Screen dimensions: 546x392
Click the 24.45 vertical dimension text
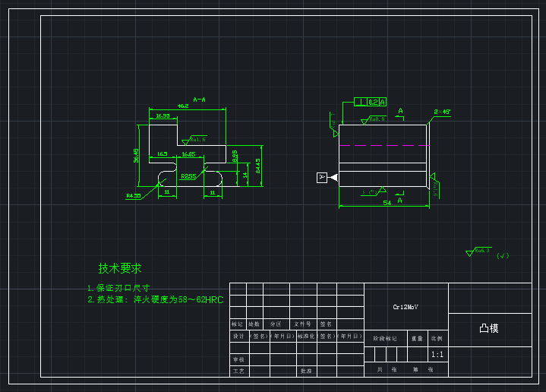click(x=257, y=166)
